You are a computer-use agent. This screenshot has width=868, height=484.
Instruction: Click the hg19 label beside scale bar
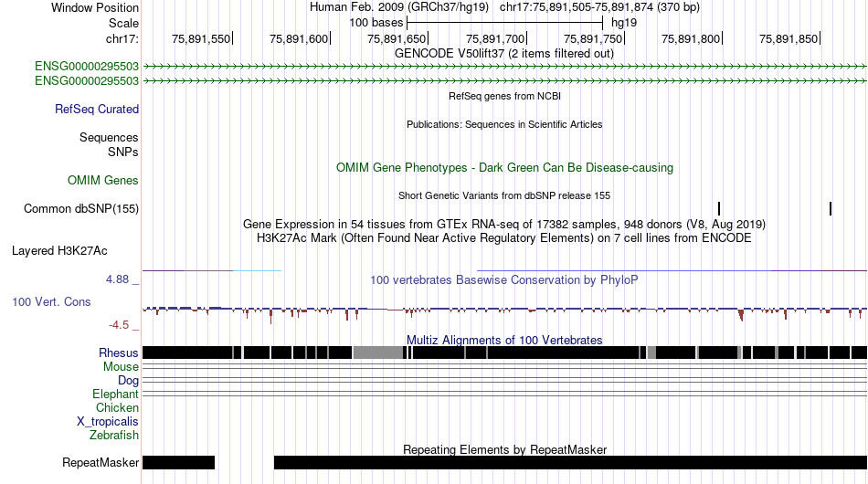coord(624,23)
